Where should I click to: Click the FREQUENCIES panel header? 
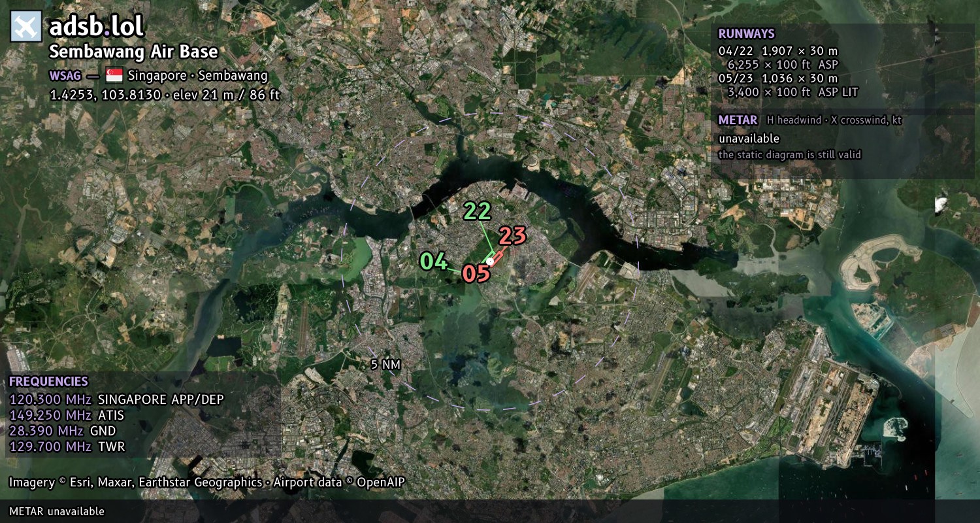pyautogui.click(x=48, y=382)
